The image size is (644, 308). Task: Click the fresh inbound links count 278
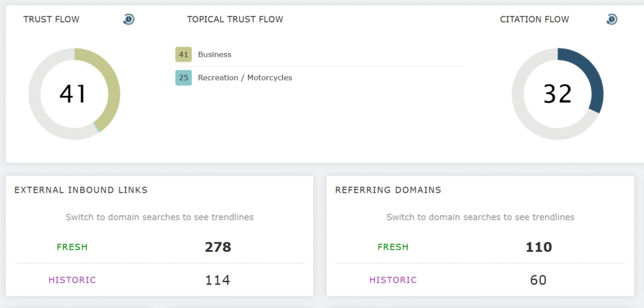[218, 247]
